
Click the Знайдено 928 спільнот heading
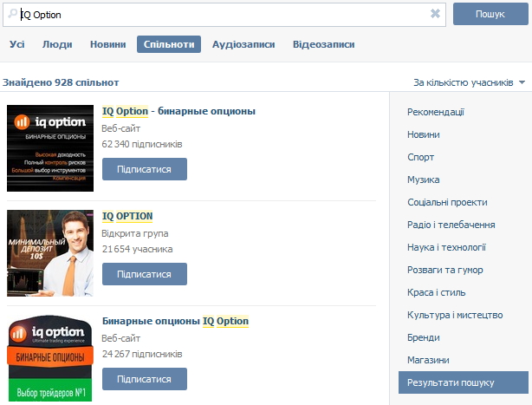61,82
